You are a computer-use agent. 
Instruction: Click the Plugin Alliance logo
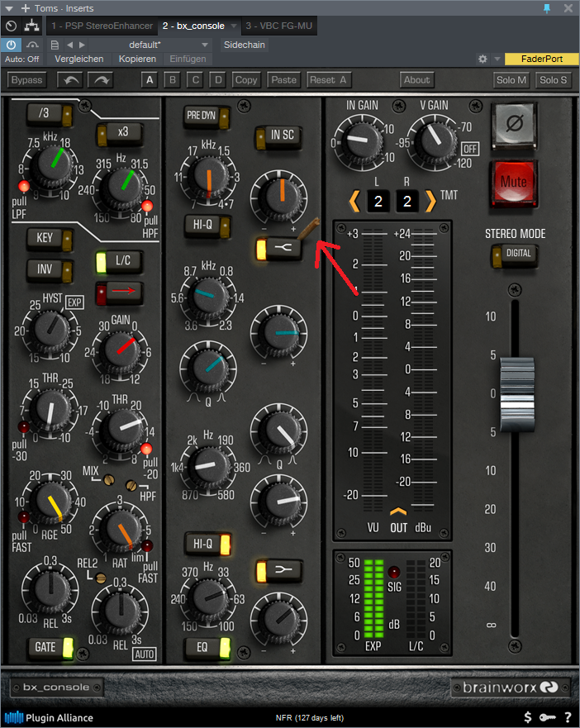[x=48, y=718]
